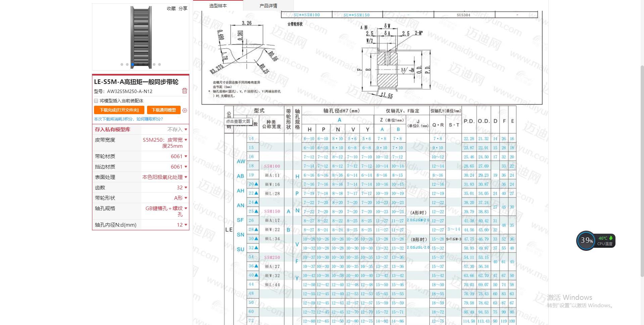Select the active blue carousel dot
644x325 pixels.
click(133, 64)
